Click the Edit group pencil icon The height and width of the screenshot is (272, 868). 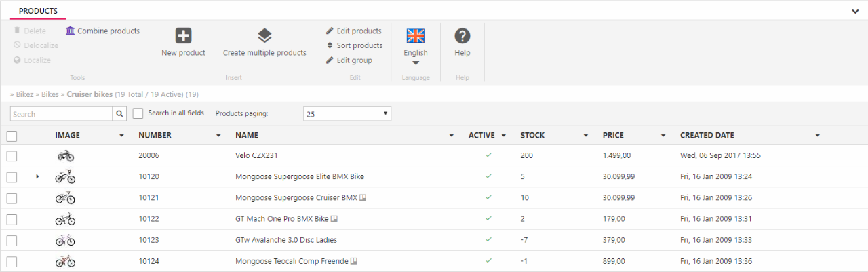[330, 60]
